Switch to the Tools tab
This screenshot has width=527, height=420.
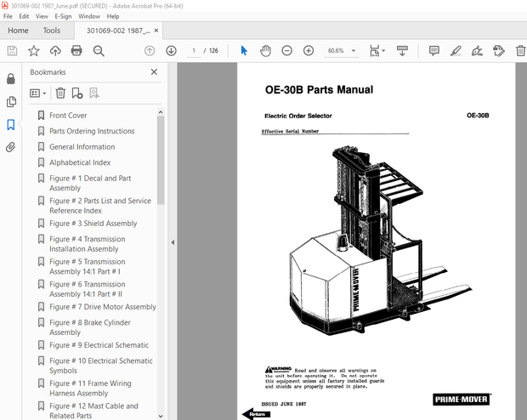tap(51, 31)
